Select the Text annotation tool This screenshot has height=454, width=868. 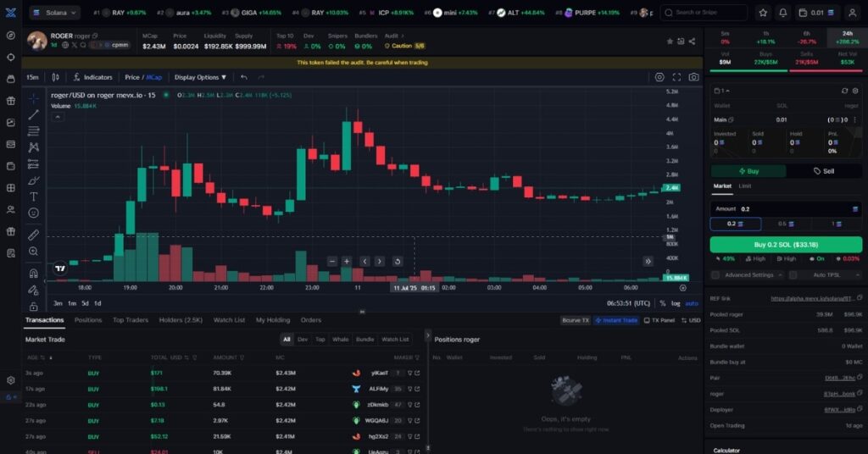33,197
